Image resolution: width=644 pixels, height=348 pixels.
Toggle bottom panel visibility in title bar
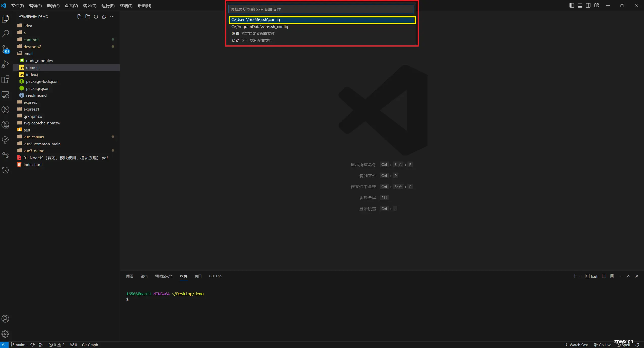pyautogui.click(x=580, y=5)
